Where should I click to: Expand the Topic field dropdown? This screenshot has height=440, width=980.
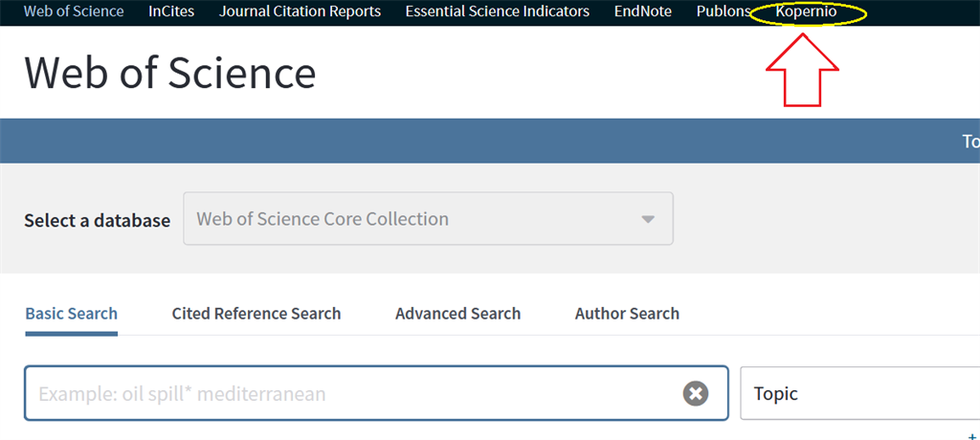(860, 394)
